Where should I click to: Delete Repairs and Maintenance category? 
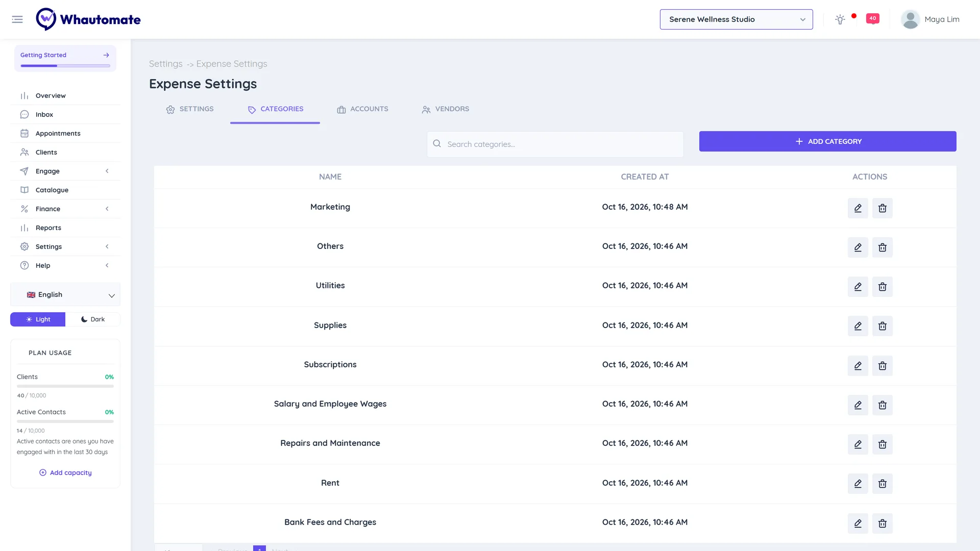tap(883, 444)
